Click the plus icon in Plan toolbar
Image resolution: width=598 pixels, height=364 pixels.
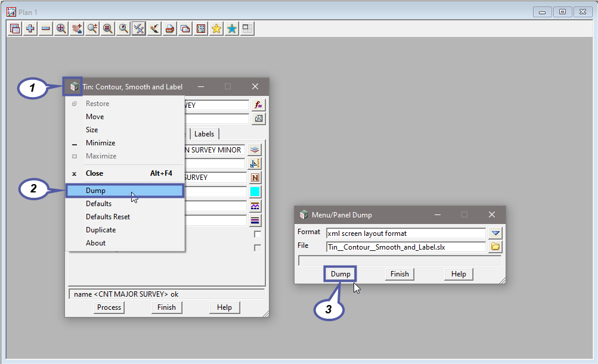[30, 29]
